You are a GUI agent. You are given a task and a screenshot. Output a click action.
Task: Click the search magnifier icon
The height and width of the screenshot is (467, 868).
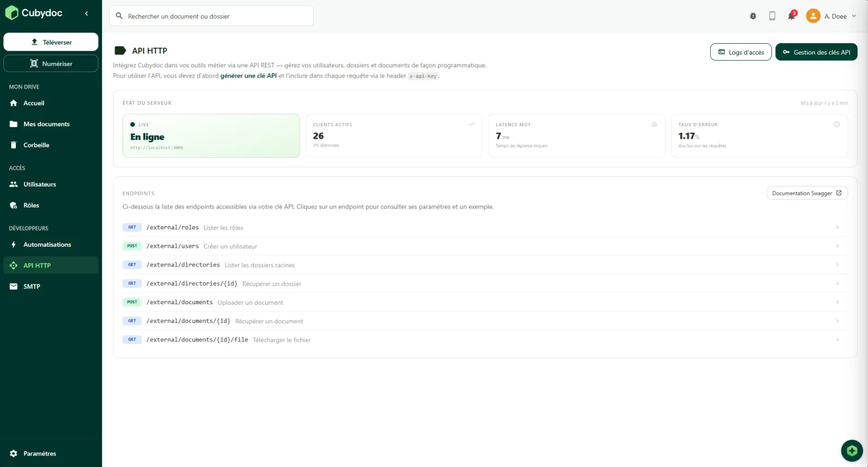coord(119,16)
